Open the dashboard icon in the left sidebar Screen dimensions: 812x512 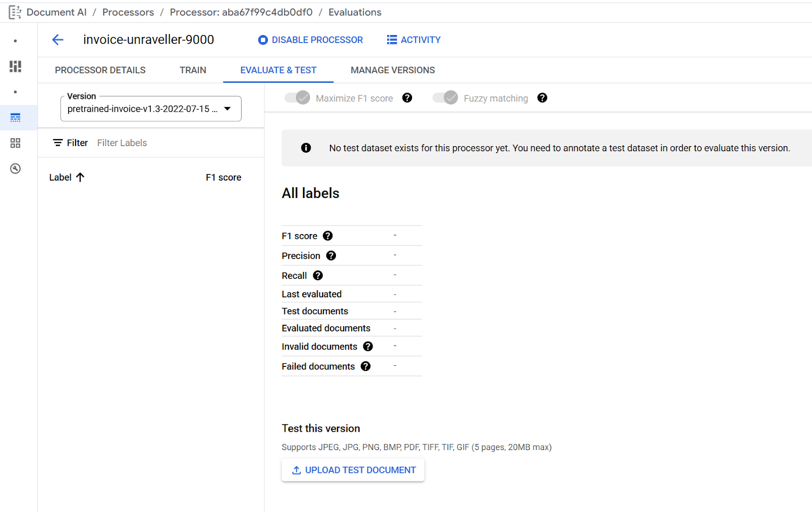(15, 66)
